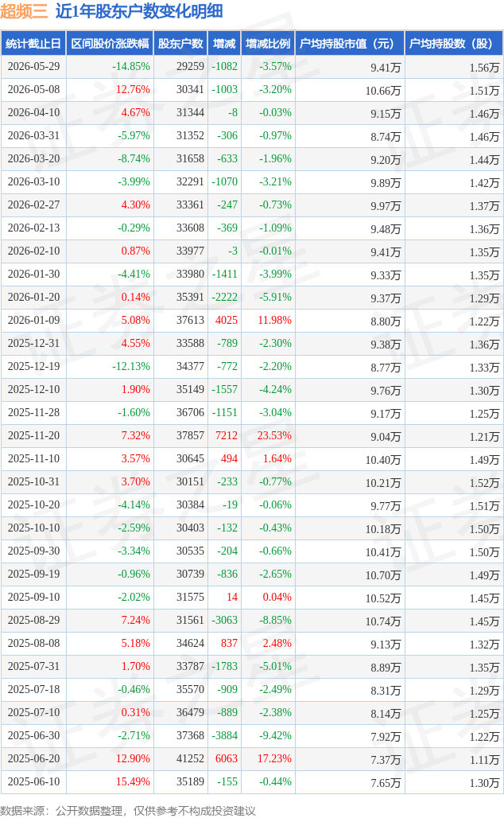
Task: Click the 近1年股东户数变化明细 title text
Action: coord(139,11)
